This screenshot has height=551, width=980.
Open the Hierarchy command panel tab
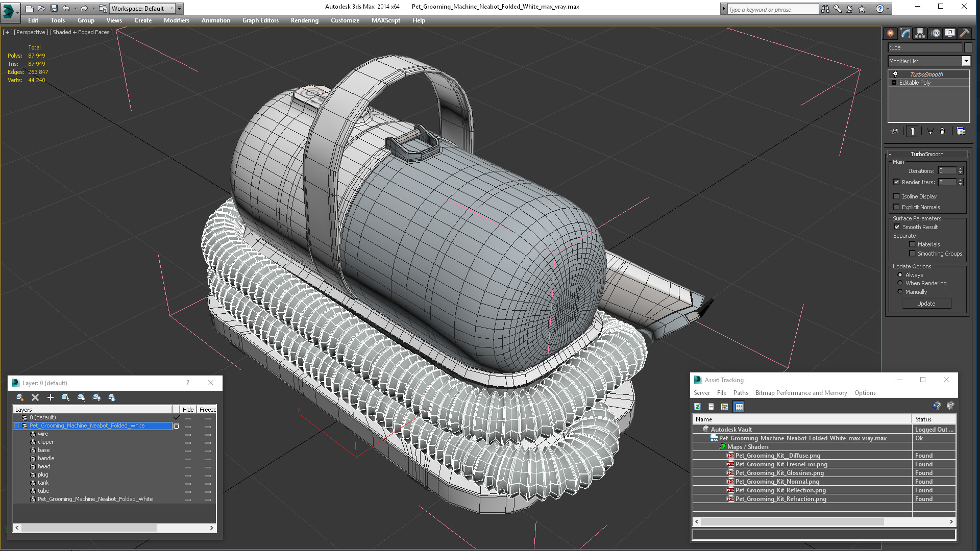pos(920,33)
